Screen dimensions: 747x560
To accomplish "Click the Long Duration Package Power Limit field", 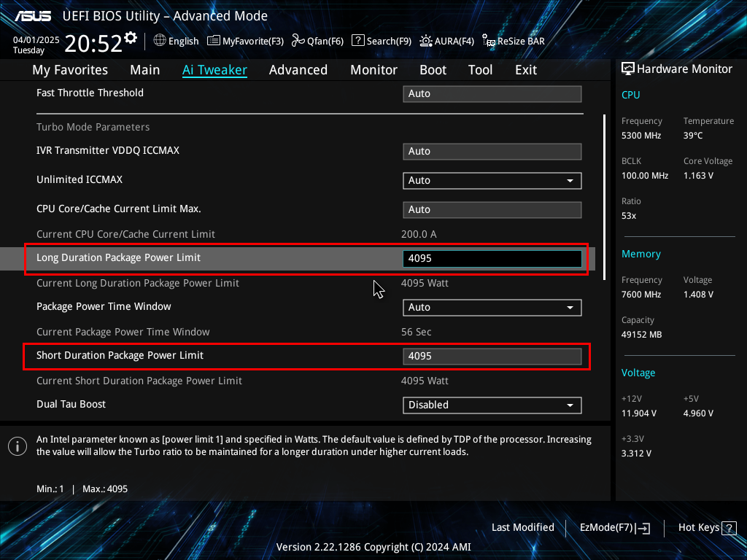I will pos(492,259).
